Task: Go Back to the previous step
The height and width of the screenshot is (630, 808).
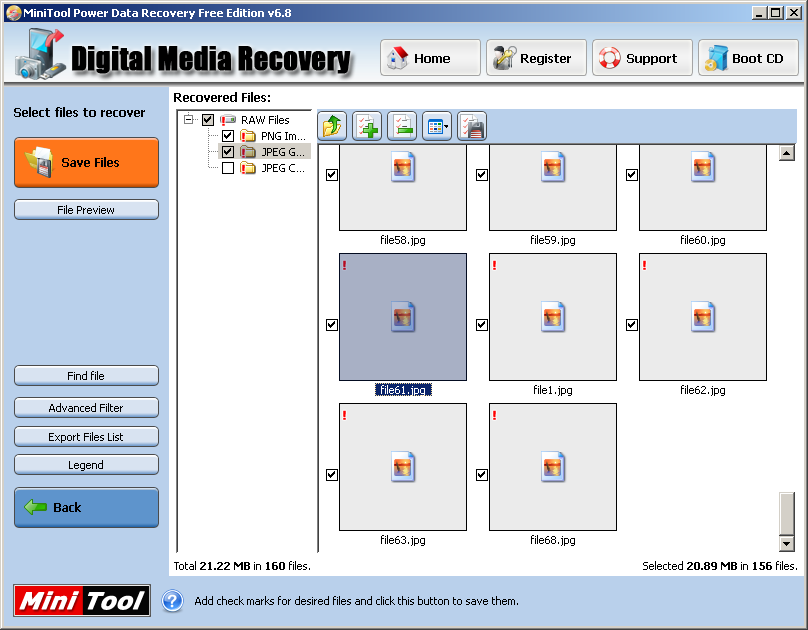Action: point(87,507)
